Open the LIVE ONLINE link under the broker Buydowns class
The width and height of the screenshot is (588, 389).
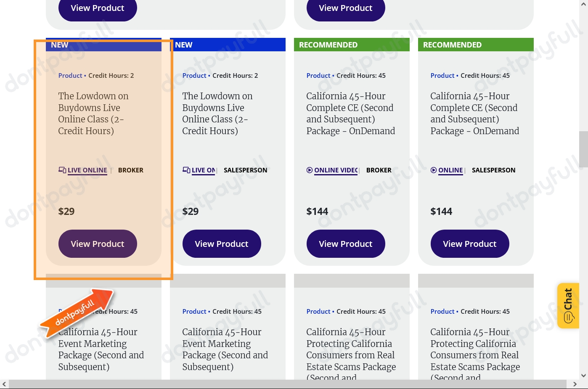[87, 170]
